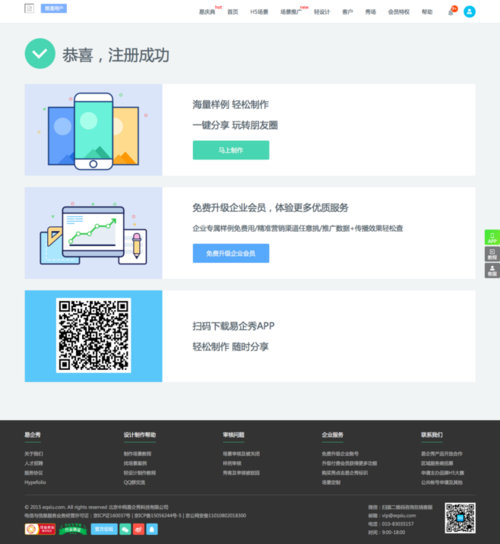The image size is (500, 544).
Task: Click the phone templates illustration
Action: tap(93, 130)
